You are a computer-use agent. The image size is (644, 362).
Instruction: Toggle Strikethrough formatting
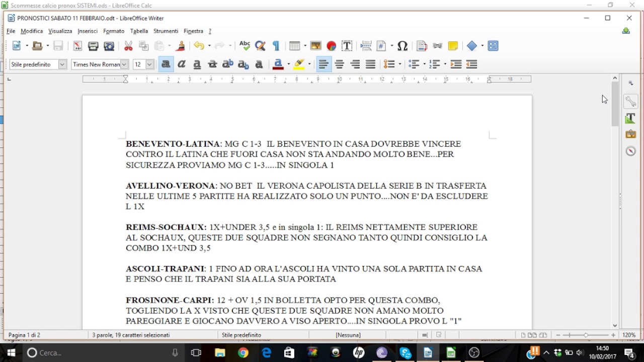[x=213, y=64]
